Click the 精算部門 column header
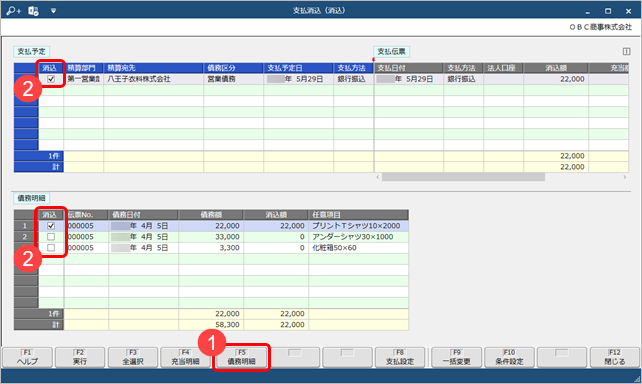Screen dimensions: 642x384 point(84,68)
